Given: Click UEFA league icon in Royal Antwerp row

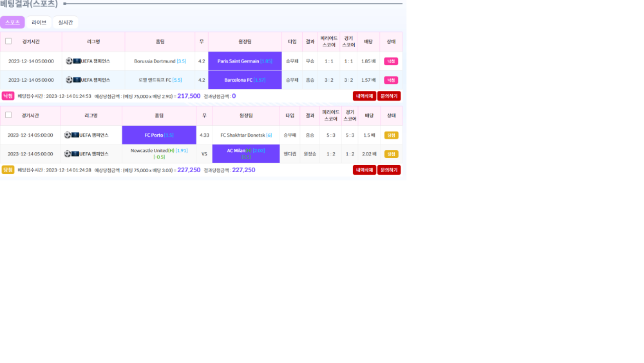Looking at the screenshot, I should coord(77,80).
